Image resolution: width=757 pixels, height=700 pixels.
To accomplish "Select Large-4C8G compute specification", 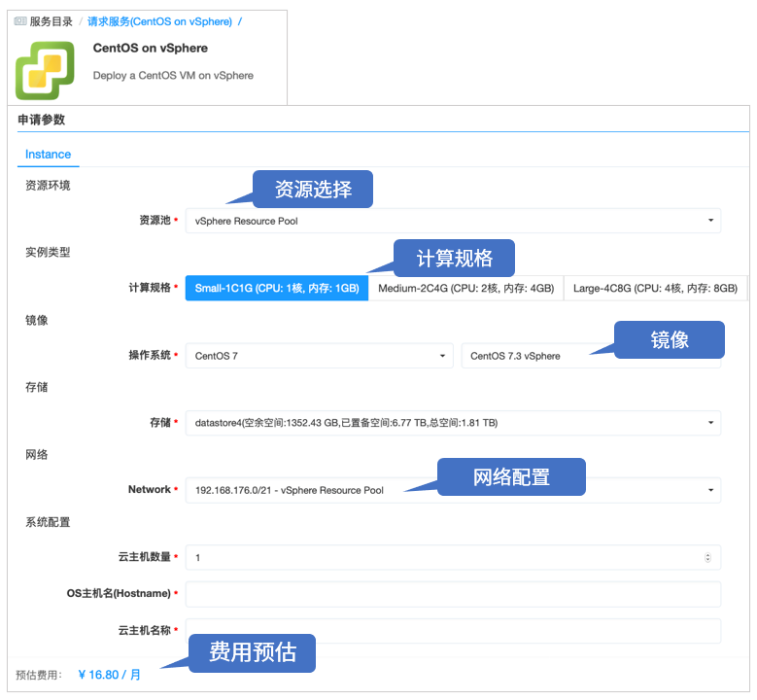I will coord(656,288).
